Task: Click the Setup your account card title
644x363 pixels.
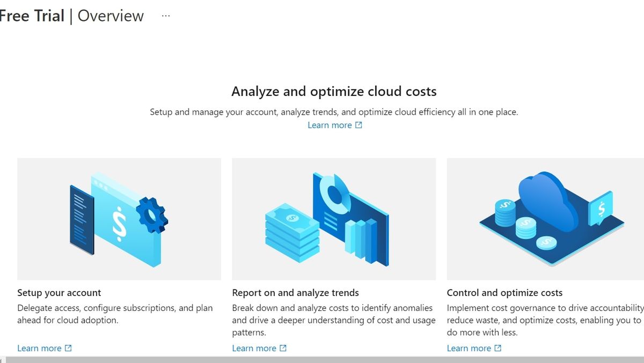Action: tap(59, 293)
